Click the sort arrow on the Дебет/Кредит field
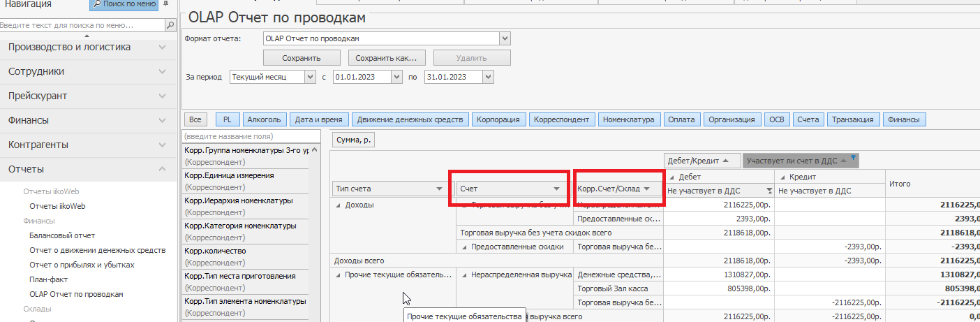Screen dimensions: 980x322 (726, 161)
